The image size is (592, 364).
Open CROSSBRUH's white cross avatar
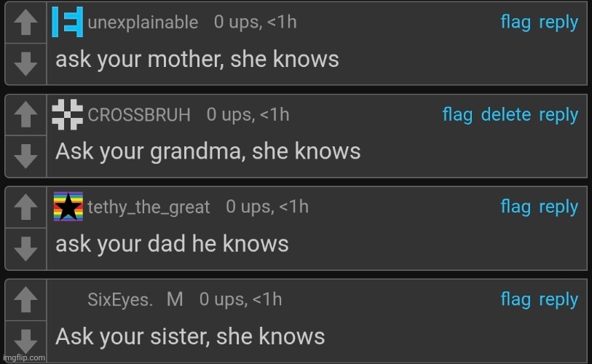[x=68, y=114]
